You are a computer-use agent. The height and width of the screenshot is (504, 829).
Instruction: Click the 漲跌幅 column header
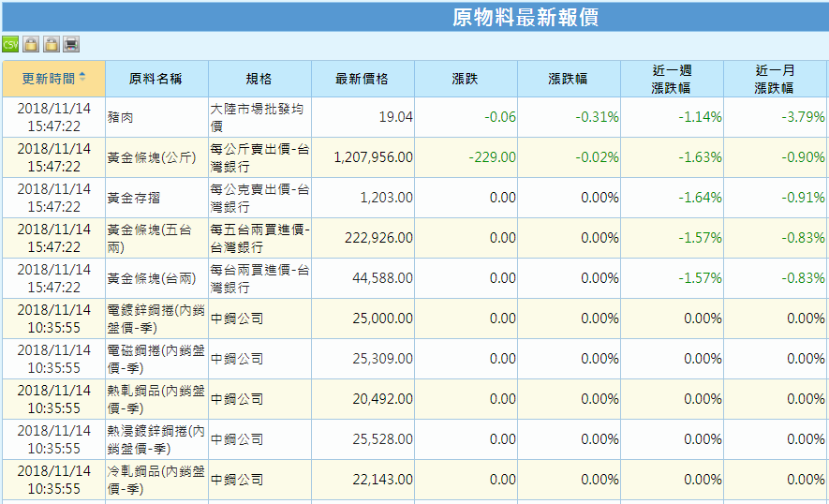[x=568, y=79]
